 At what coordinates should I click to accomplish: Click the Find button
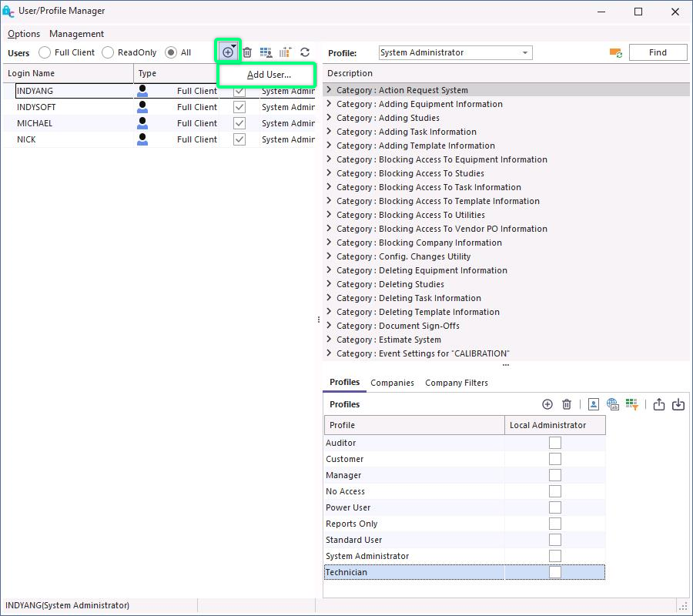pyautogui.click(x=658, y=52)
